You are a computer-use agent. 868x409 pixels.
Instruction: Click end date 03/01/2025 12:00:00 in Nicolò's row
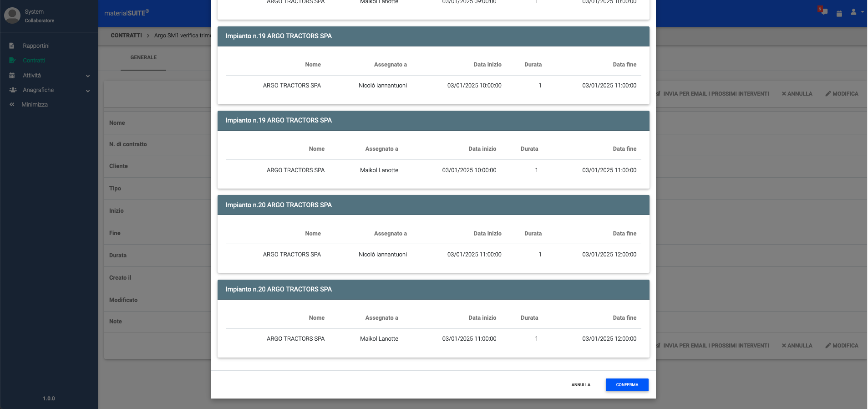pyautogui.click(x=609, y=254)
